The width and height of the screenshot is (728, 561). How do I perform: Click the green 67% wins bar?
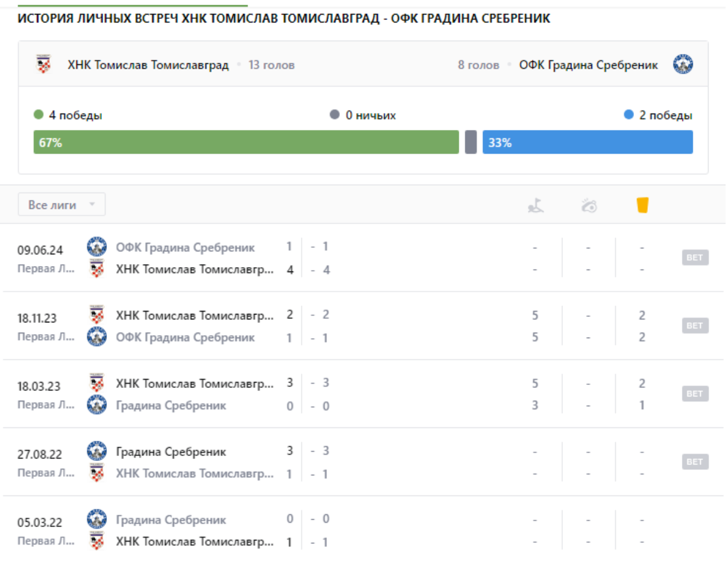coord(246,143)
